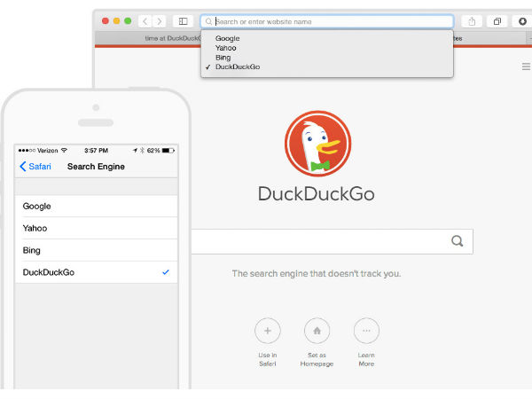
Task: Click the Use in Safari plus icon
Action: point(268,331)
